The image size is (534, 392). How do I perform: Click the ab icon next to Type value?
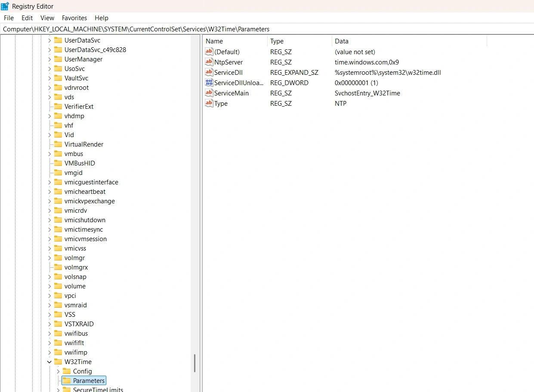[x=209, y=103]
